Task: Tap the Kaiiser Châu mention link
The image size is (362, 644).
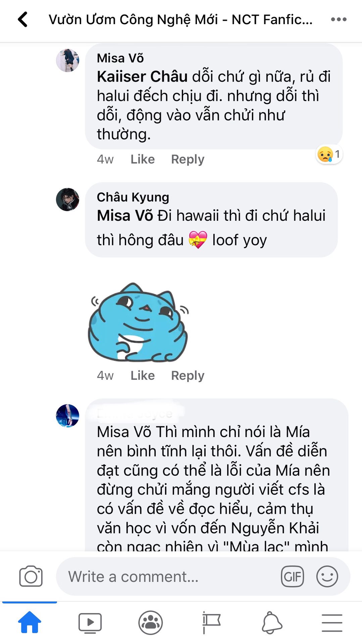Action: (x=142, y=76)
